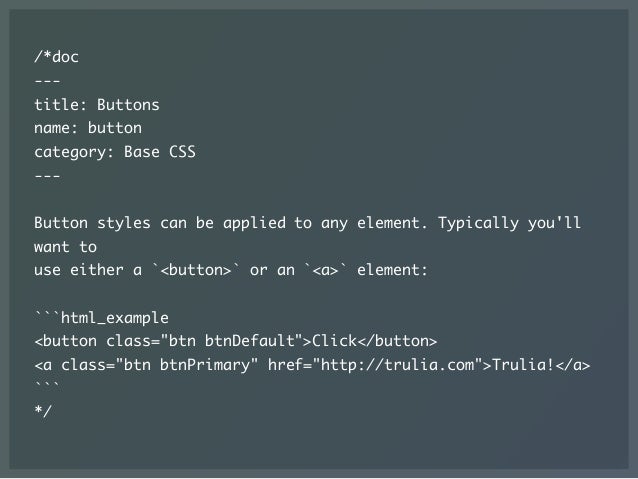The width and height of the screenshot is (638, 479).
Task: Click the closing ``` fence line
Action: pyautogui.click(x=47, y=385)
